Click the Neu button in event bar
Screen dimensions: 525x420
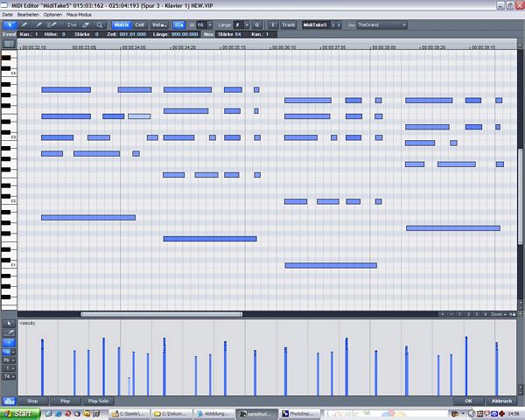[208, 34]
